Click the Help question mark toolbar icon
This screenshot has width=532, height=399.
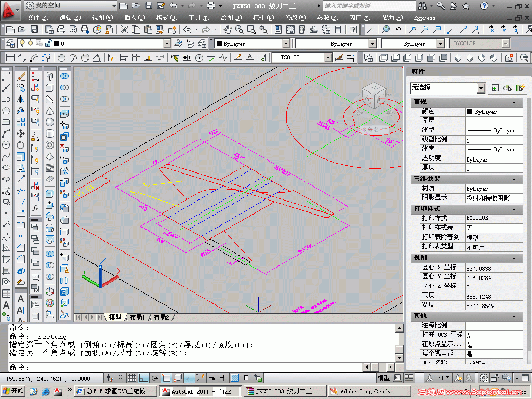(x=353, y=30)
